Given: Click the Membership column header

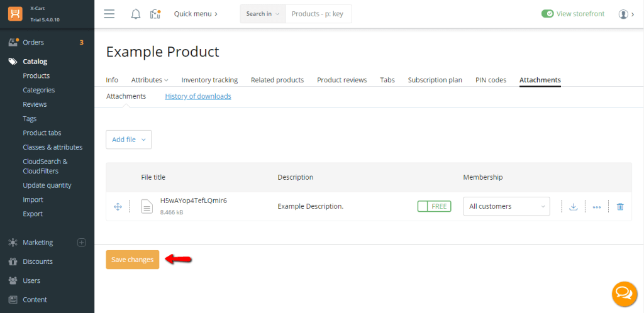Looking at the screenshot, I should (483, 177).
